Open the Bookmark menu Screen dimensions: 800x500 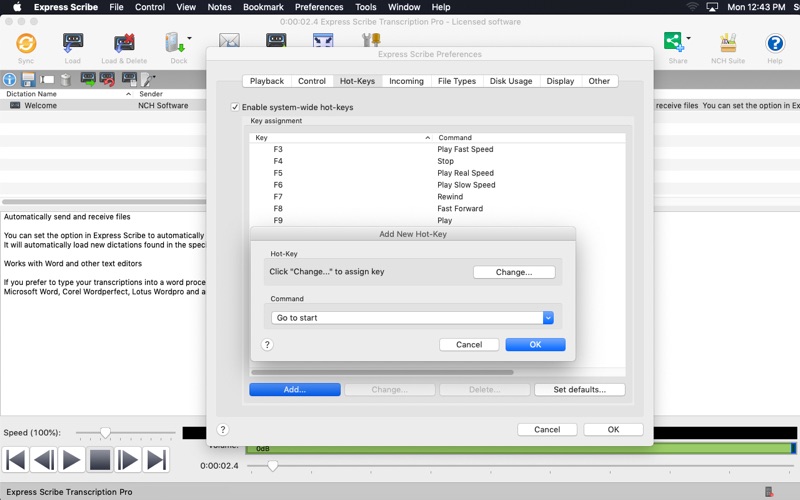point(263,7)
